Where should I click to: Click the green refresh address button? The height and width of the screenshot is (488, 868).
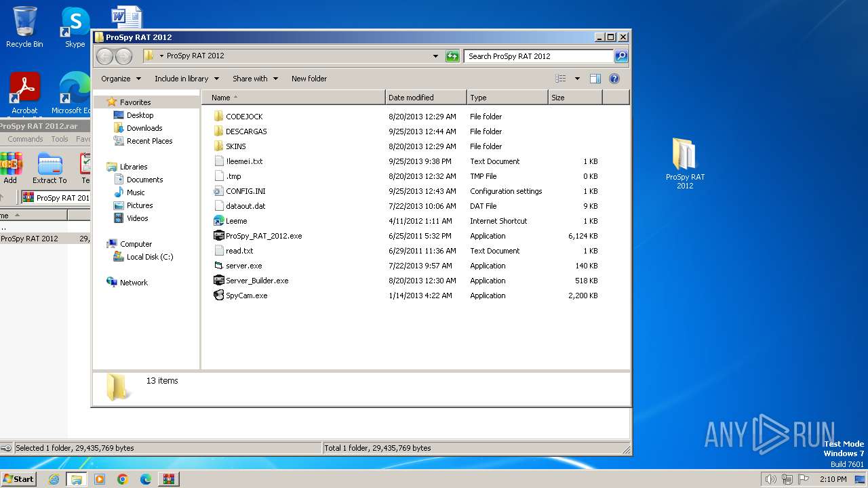pos(452,56)
